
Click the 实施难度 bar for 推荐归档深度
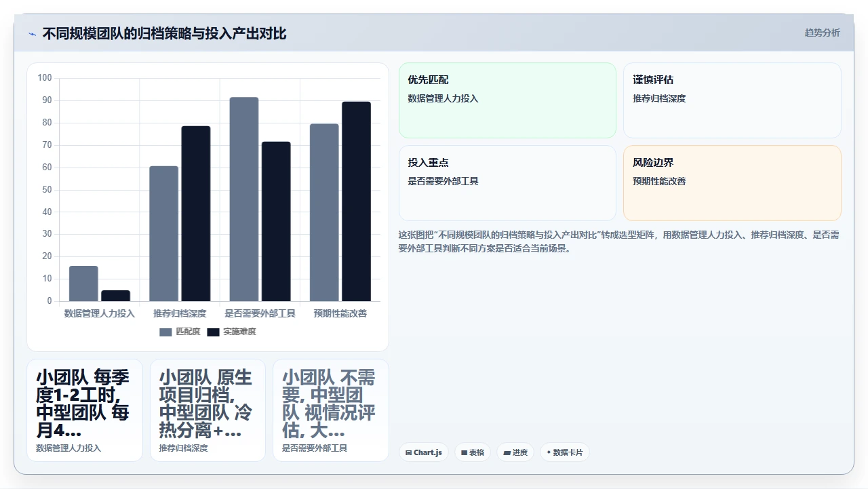point(196,214)
